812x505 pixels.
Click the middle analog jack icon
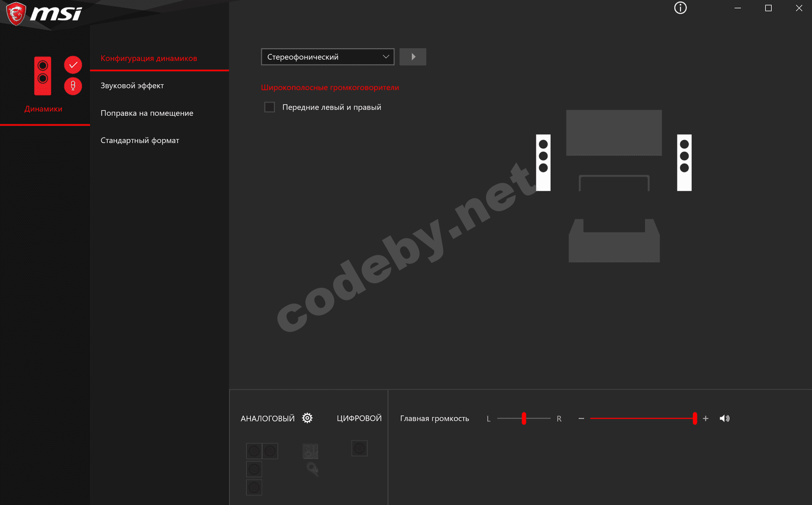click(x=254, y=469)
